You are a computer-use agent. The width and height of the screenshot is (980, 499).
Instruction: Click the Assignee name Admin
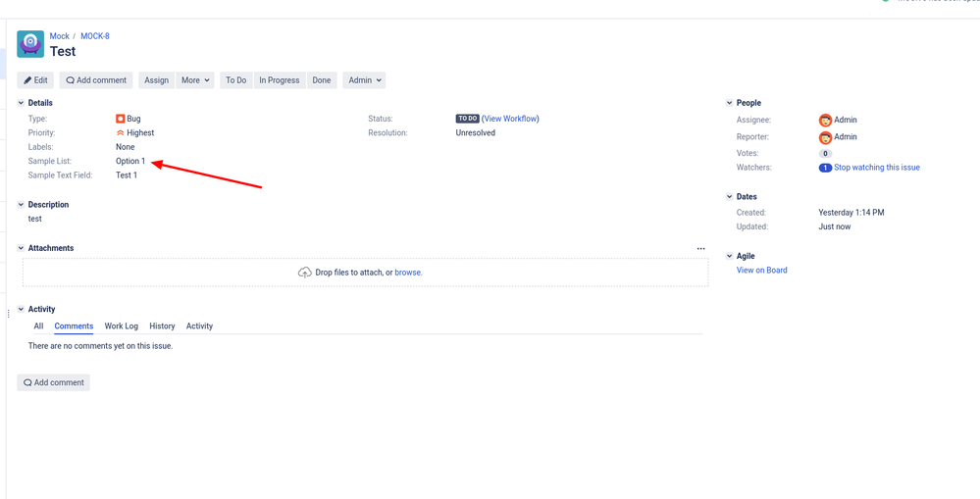[x=846, y=120]
